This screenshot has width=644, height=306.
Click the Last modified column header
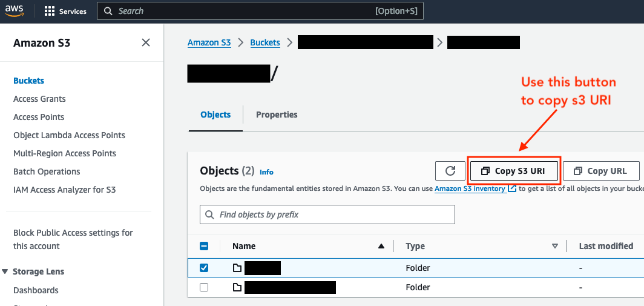[606, 246]
